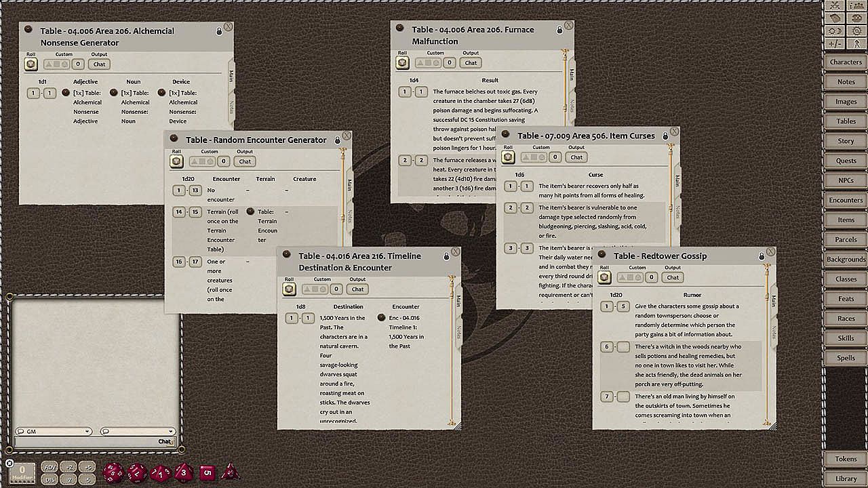Click the +/- modifiers icon in the sidebar

point(834,43)
